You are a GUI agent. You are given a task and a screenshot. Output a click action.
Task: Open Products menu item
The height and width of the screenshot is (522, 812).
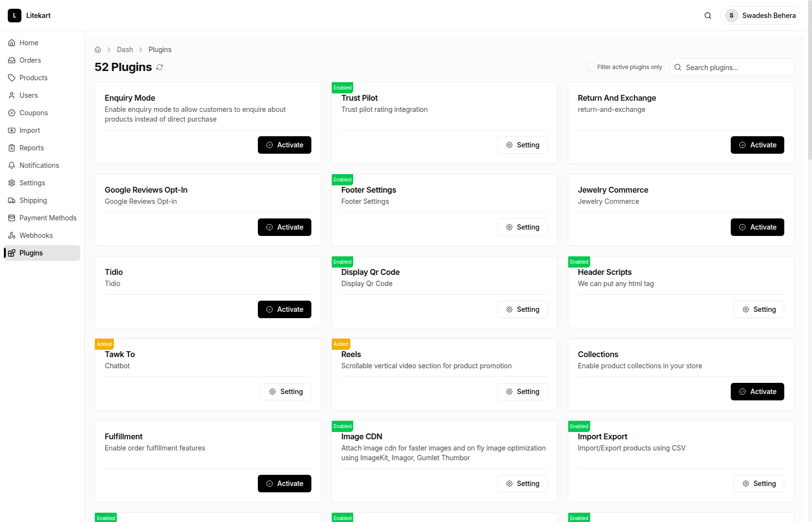[x=42, y=78]
